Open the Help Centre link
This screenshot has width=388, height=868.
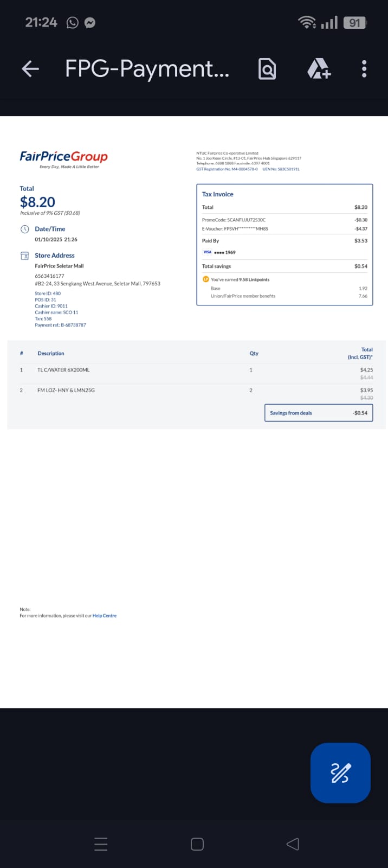(105, 616)
